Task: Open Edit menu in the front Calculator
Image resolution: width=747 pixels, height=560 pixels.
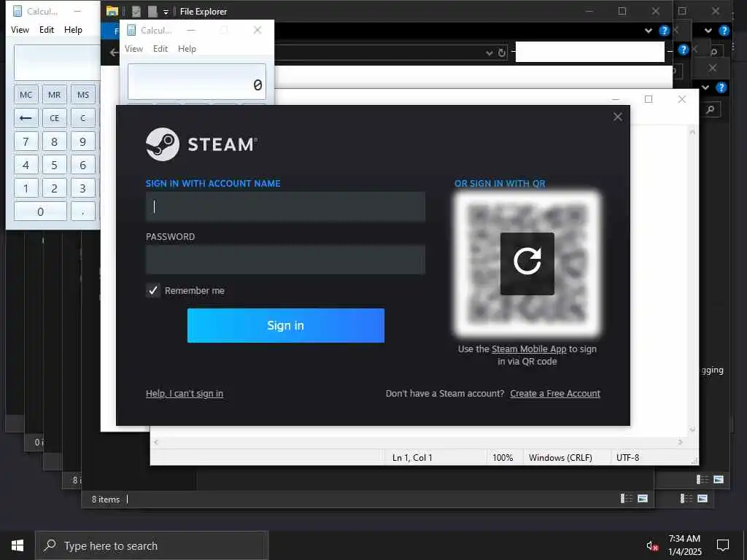Action: coord(160,49)
